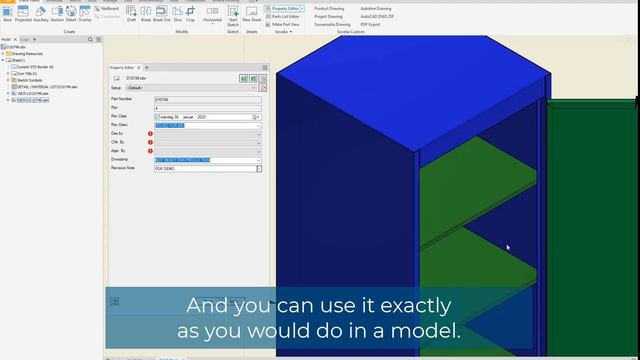
Task: Open the Property Editor button dropdown arrow
Action: [302, 9]
